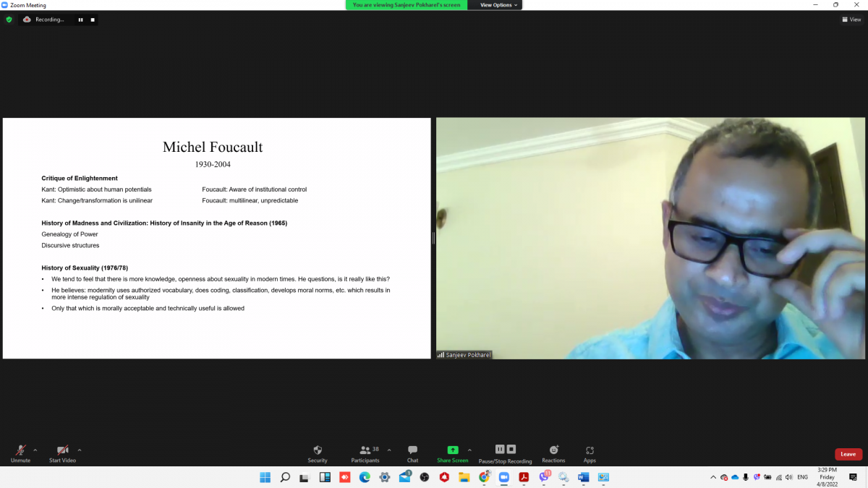Click the 'Discursive structures' line
868x488 pixels.
[70, 245]
